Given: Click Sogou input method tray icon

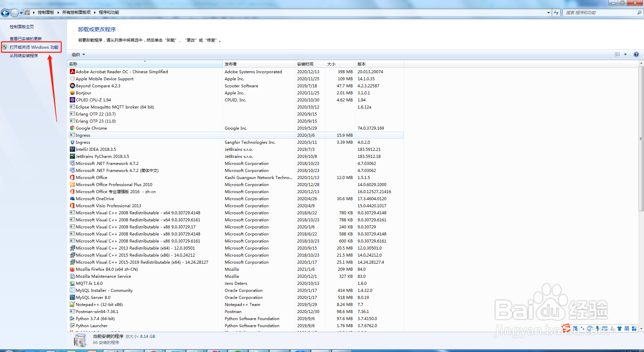Looking at the screenshot, I should (566, 328).
